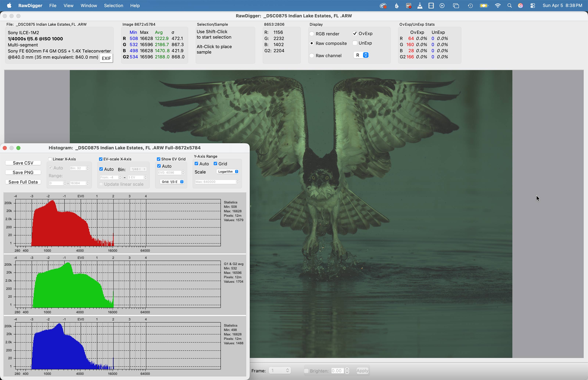Click the VLC cone menu bar icon
This screenshot has width=588, height=380.
point(420,6)
